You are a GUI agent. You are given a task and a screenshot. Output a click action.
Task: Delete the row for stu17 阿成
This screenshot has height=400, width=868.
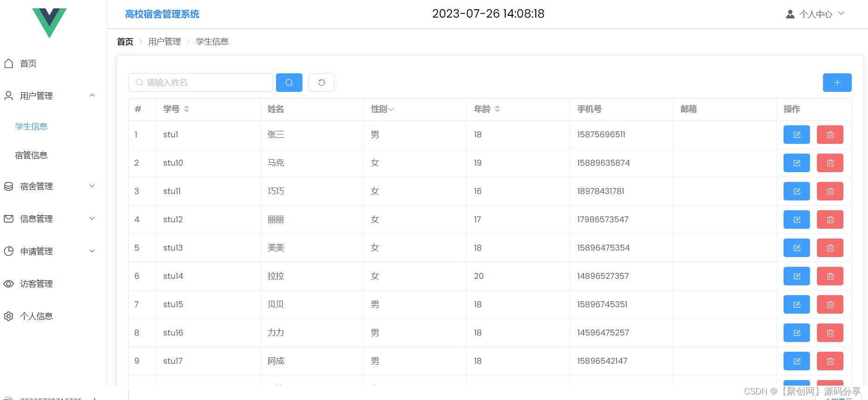(830, 361)
